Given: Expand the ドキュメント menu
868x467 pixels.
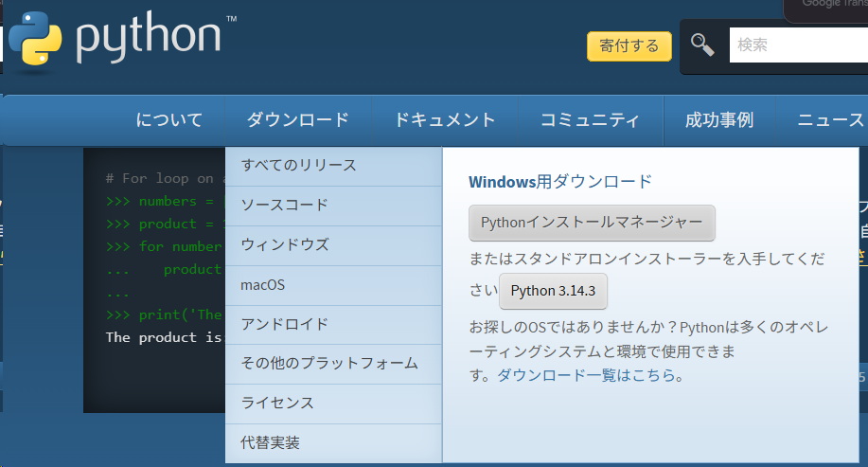Looking at the screenshot, I should click(x=444, y=119).
